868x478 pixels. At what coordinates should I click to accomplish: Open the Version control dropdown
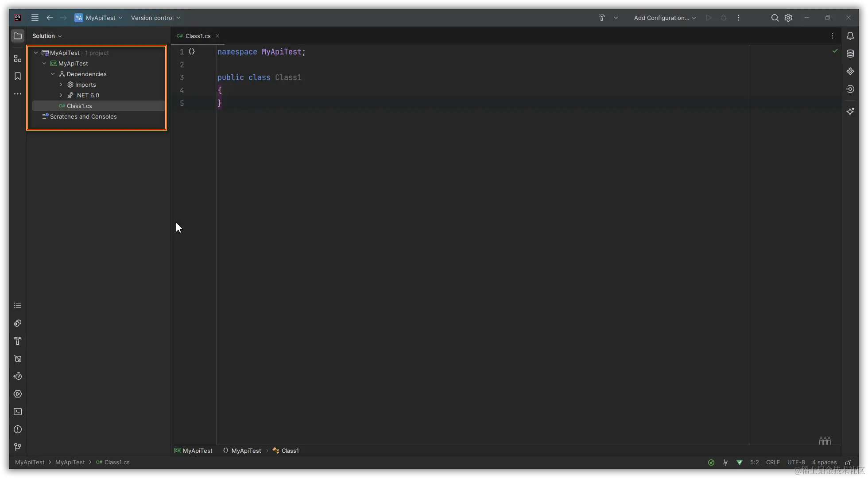(x=155, y=18)
